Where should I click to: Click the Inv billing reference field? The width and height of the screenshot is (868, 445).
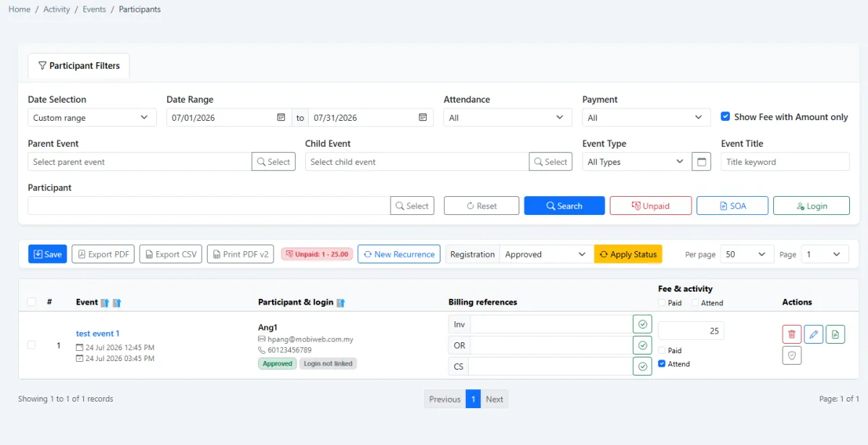point(551,324)
